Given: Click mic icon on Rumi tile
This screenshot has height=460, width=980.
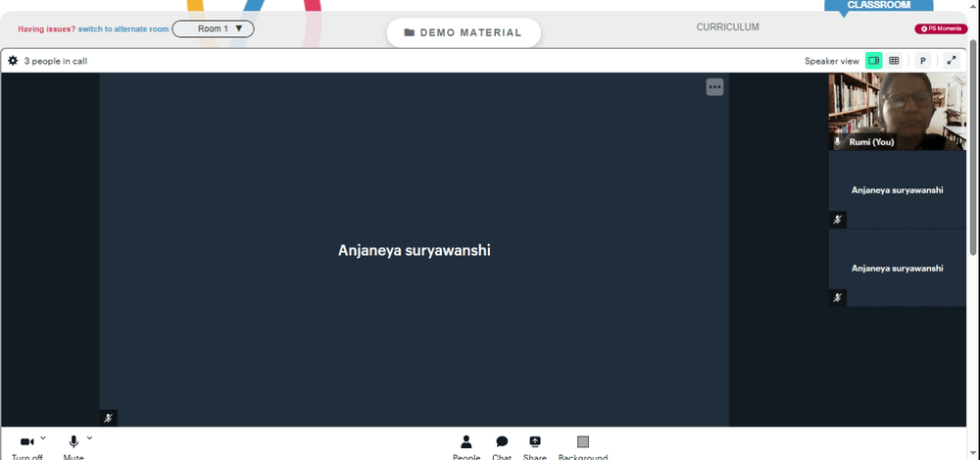Looking at the screenshot, I should click(838, 142).
